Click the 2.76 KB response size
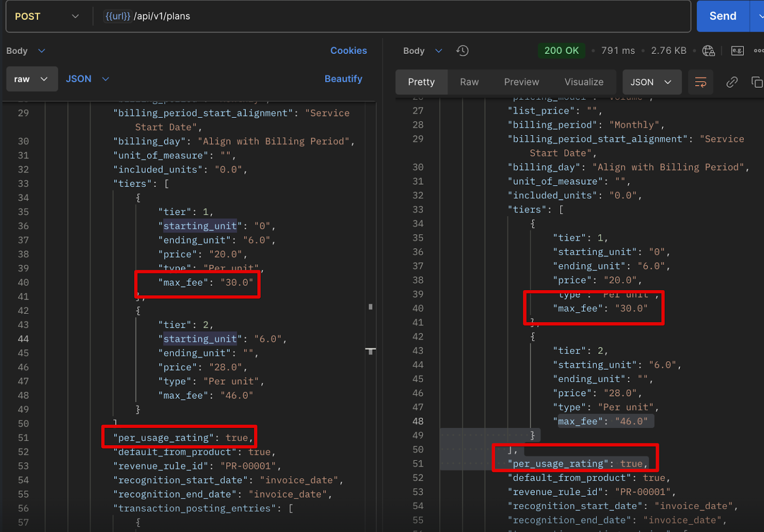This screenshot has height=532, width=764. click(668, 51)
